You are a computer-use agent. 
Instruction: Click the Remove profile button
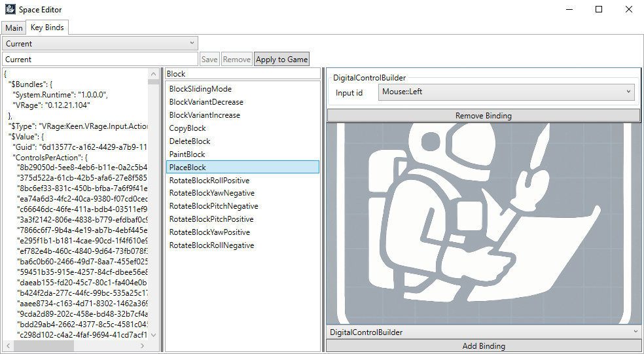tap(236, 59)
